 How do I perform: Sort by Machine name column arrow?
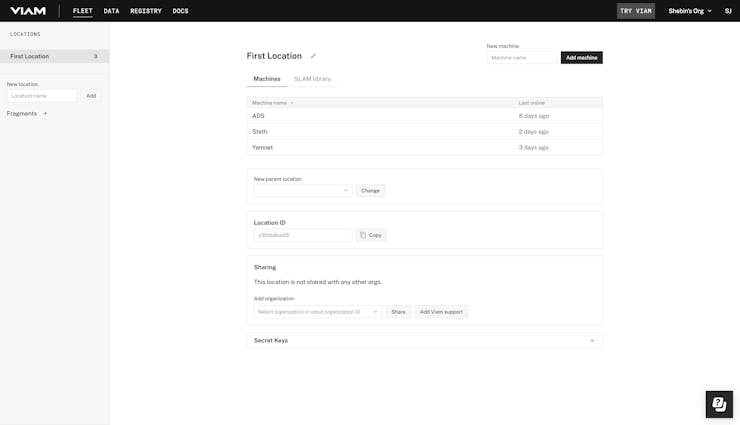[292, 103]
